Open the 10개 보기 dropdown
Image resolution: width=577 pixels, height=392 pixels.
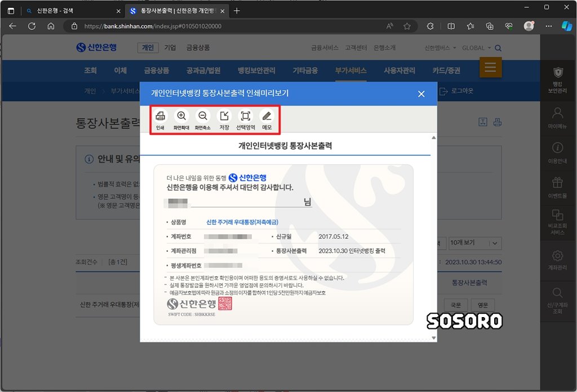pyautogui.click(x=474, y=243)
